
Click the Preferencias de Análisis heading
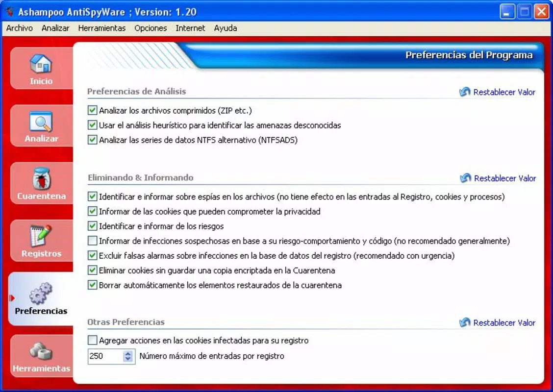[136, 91]
